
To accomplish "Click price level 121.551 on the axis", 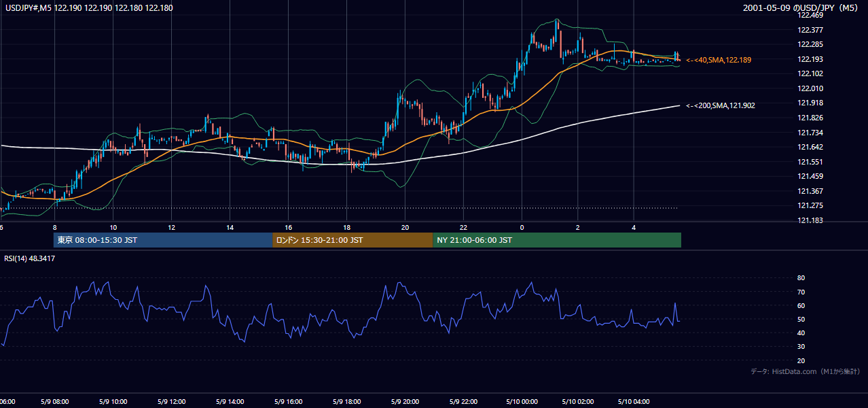I will [x=811, y=162].
